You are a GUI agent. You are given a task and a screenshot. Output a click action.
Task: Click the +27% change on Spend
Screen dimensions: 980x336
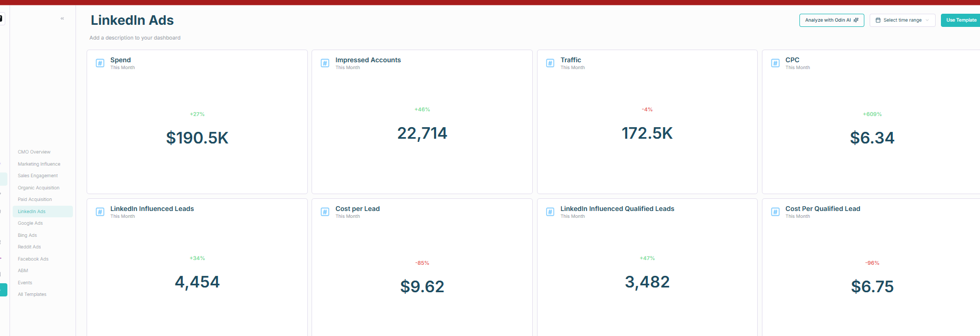pos(197,114)
